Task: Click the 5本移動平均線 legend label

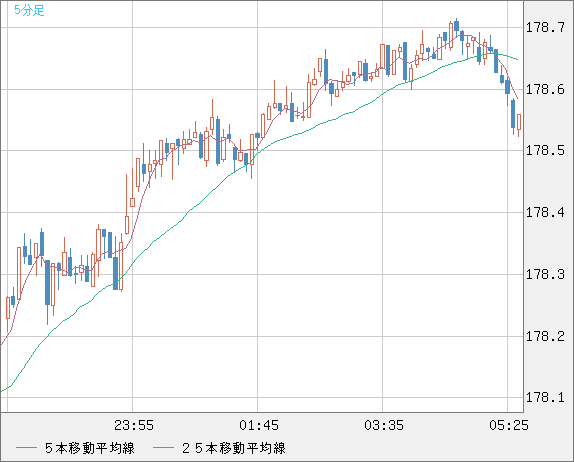Action: (90, 448)
